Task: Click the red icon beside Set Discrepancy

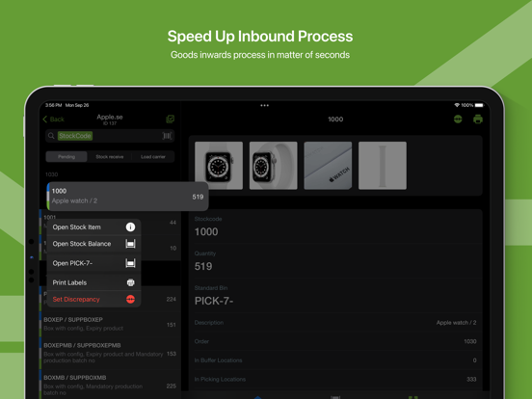Action: [130, 299]
